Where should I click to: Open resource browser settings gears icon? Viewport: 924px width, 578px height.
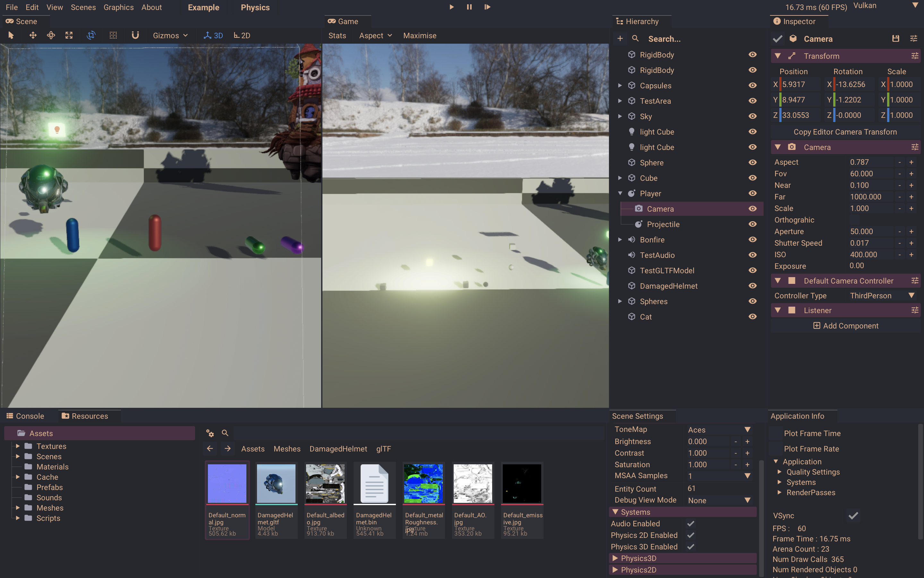tap(210, 433)
